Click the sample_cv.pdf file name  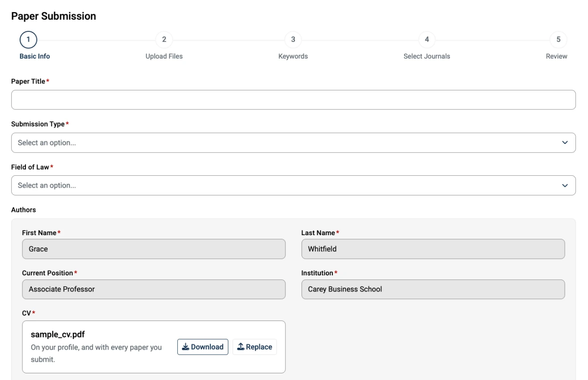tap(58, 335)
